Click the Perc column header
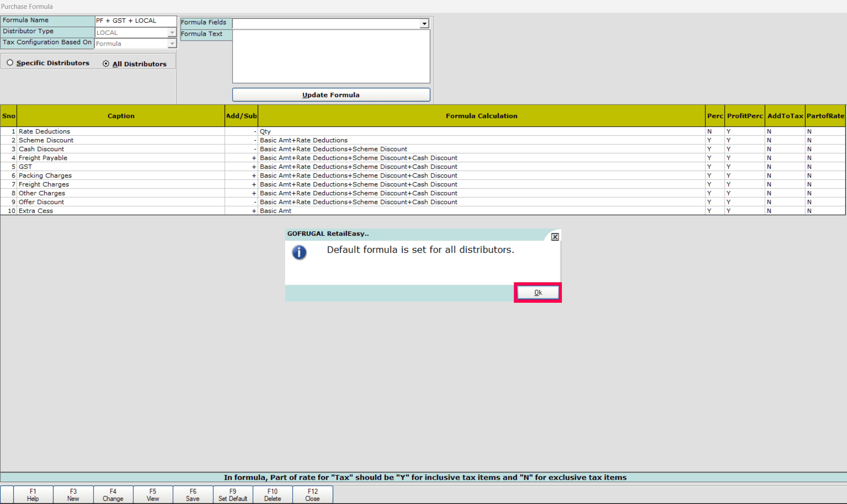Screen dimensions: 847x504 tap(715, 116)
